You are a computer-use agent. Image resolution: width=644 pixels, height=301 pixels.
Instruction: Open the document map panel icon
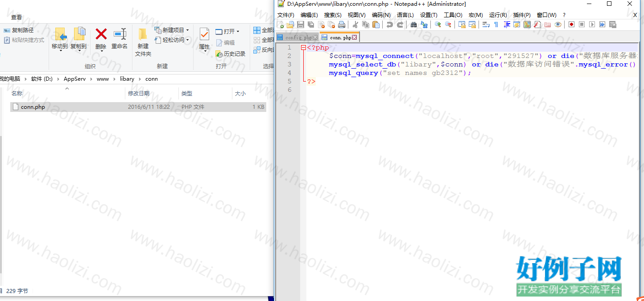tap(527, 25)
